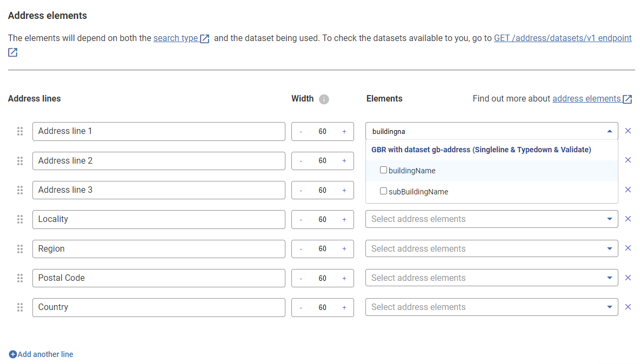
Task: Click the plus icon beside Add another line
Action: coord(12,354)
